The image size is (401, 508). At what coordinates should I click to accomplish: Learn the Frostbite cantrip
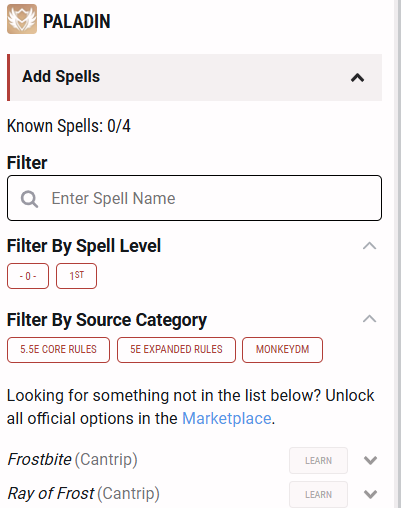coord(318,460)
